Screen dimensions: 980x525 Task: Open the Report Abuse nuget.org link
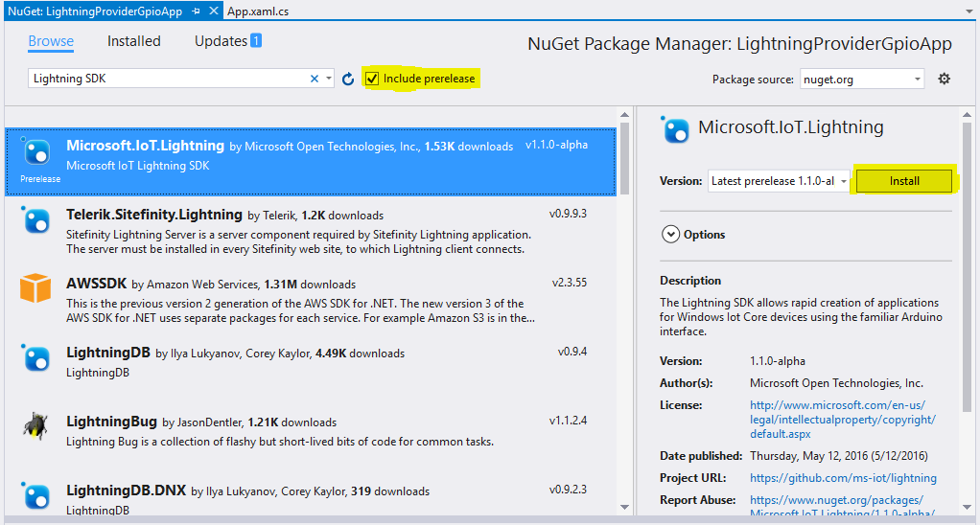[x=842, y=507]
